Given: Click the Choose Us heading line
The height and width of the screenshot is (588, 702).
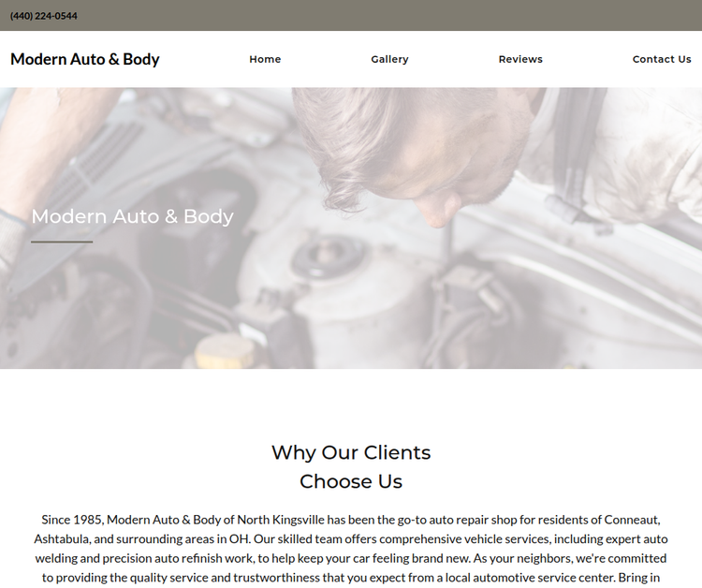Looking at the screenshot, I should (351, 481).
